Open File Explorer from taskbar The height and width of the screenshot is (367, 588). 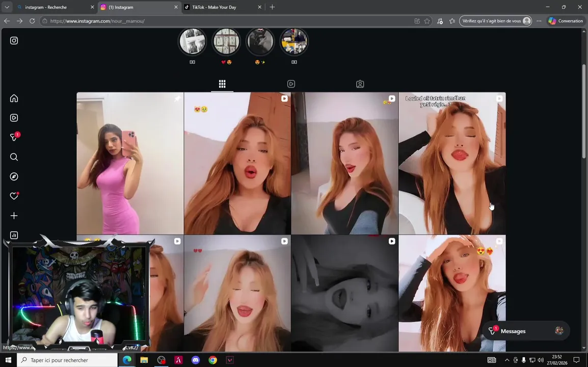point(144,360)
